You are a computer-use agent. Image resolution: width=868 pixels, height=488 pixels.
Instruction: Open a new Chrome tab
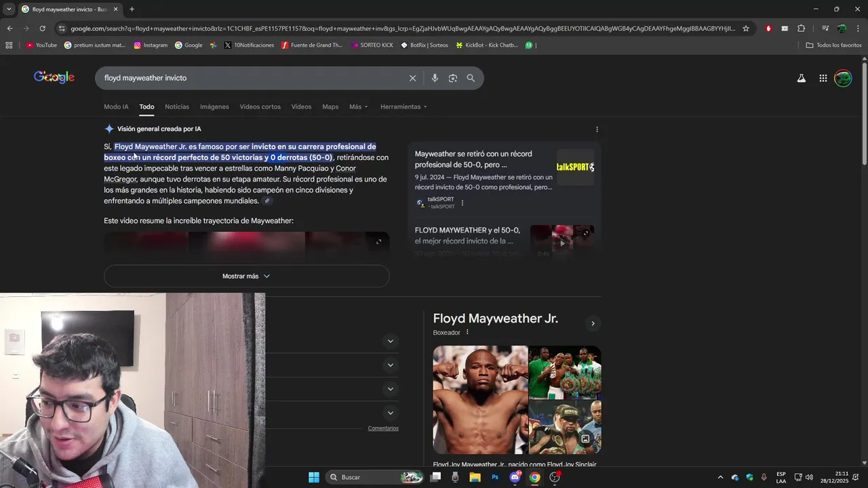[x=132, y=9]
